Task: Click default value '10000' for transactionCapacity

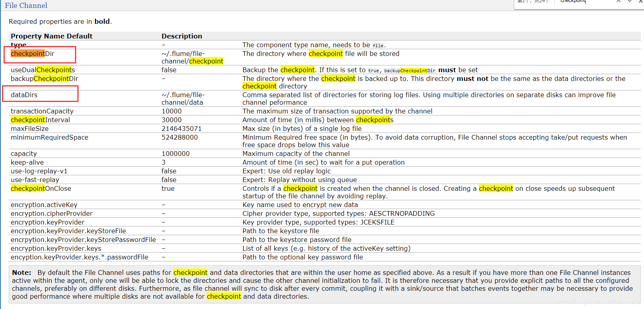Action: coord(171,111)
